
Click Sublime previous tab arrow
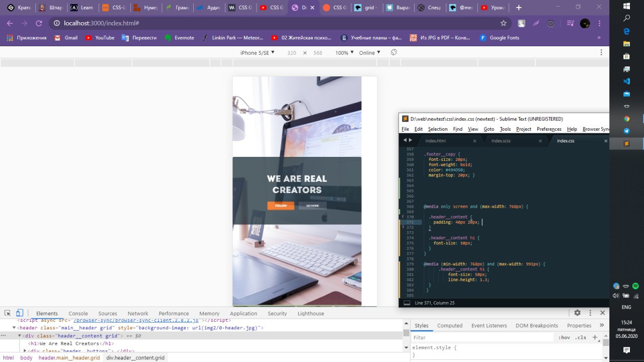(x=405, y=140)
